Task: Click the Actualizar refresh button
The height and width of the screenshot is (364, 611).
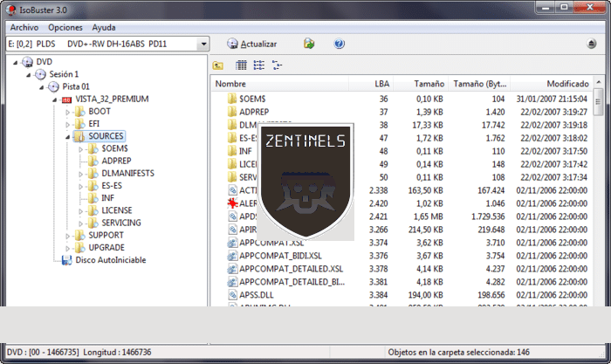Action: tap(252, 44)
